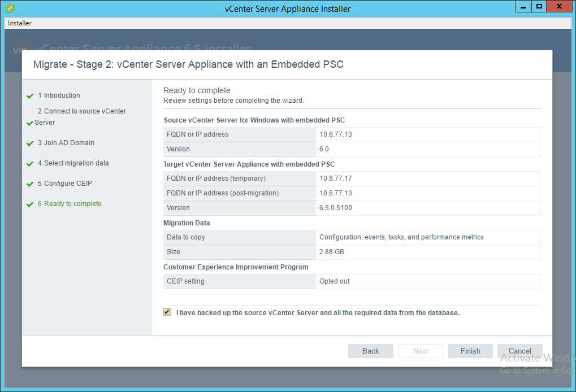Click the CEIP setting label
576x392 pixels.
[x=185, y=281]
